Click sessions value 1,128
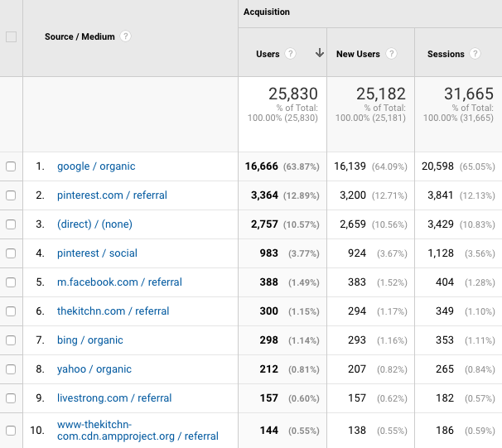Screen dimensions: 502x448 pyautogui.click(x=441, y=253)
